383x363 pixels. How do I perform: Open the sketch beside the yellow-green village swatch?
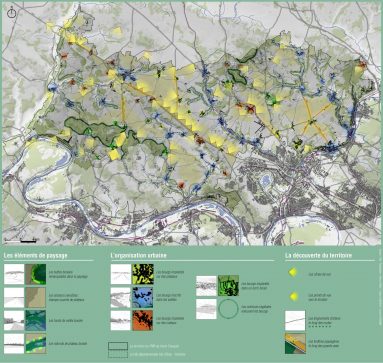[121, 274]
